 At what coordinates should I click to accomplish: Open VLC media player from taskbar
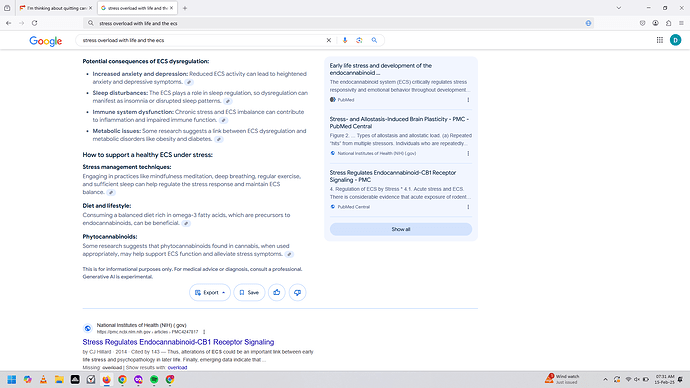[43, 380]
